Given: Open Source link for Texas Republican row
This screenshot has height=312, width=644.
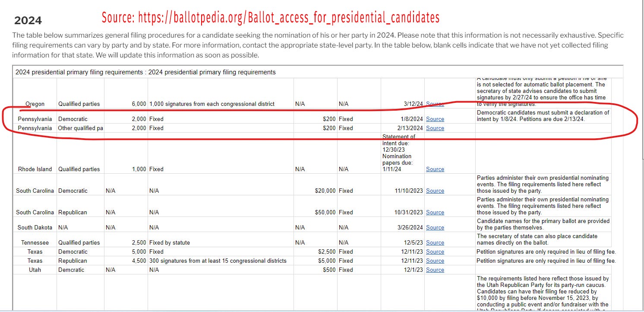Looking at the screenshot, I should coord(435,261).
